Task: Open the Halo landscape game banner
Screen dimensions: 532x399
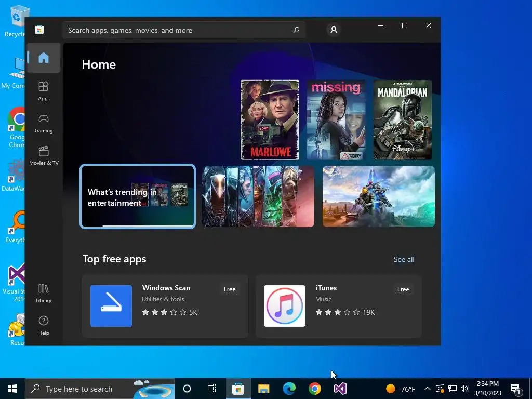Action: click(378, 196)
